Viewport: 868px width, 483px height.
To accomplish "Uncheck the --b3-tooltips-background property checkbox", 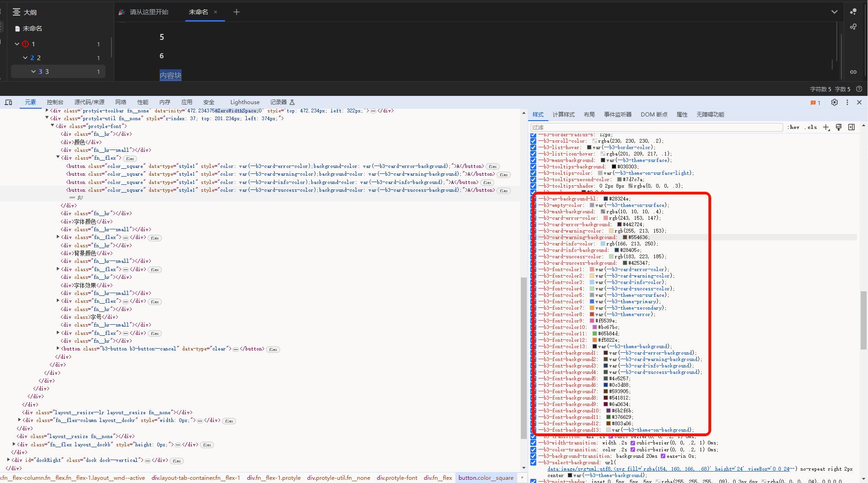I will (533, 167).
